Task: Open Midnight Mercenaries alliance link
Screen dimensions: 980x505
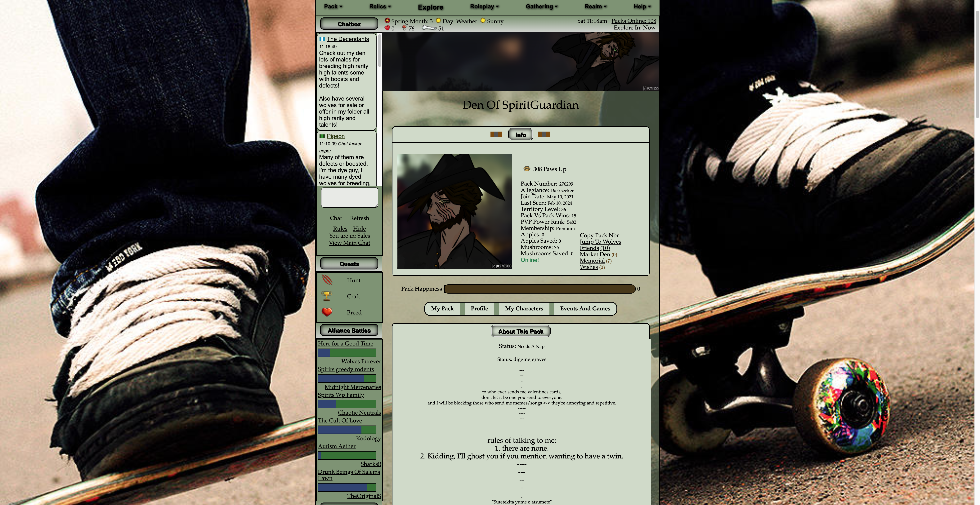Action: coord(352,387)
